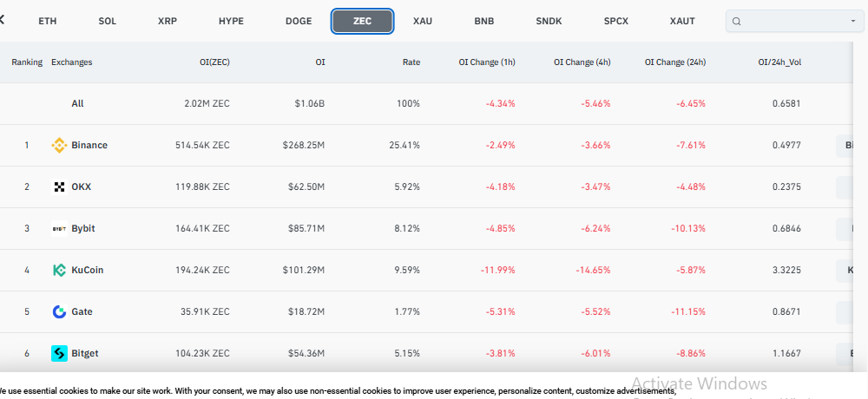Sort by the Ranking column header
Viewport: 868px width, 399px height.
[27, 62]
